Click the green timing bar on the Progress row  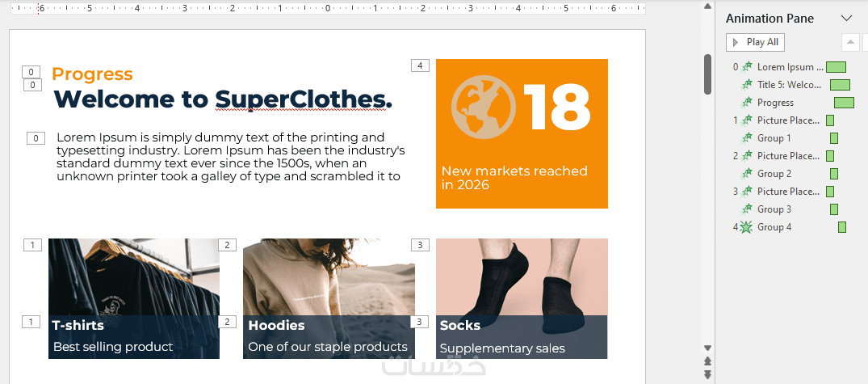(845, 103)
